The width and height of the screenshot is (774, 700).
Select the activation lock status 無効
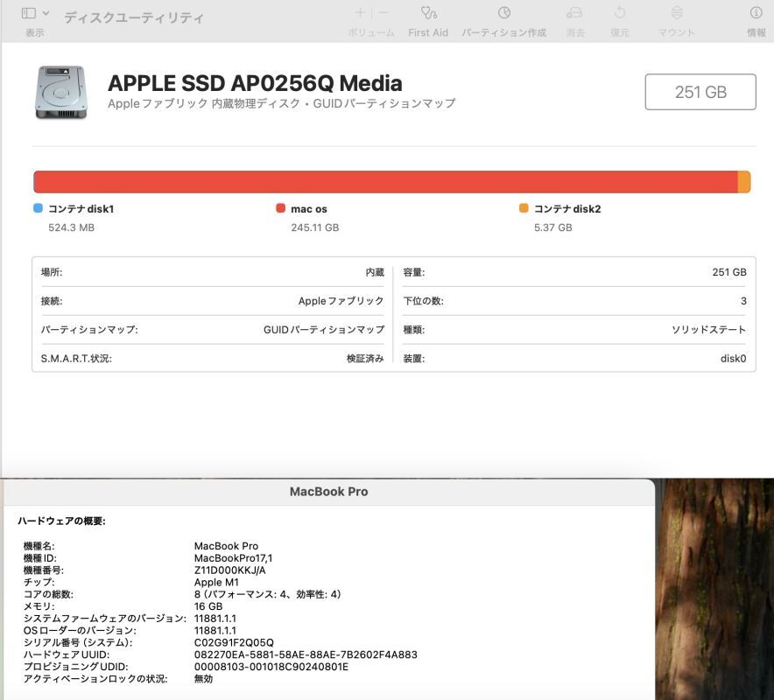pos(203,679)
